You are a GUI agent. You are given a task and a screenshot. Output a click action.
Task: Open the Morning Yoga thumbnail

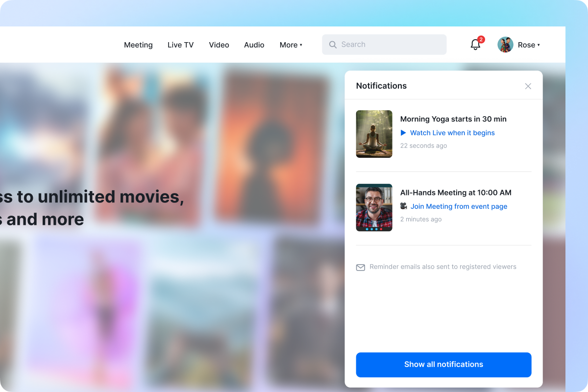[x=374, y=134]
